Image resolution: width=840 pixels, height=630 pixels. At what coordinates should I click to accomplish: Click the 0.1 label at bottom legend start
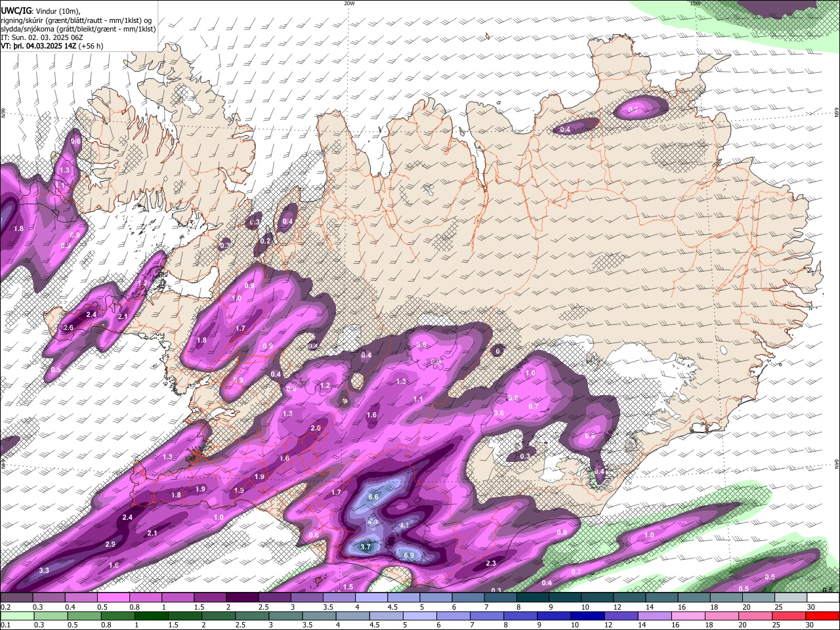tap(5, 625)
